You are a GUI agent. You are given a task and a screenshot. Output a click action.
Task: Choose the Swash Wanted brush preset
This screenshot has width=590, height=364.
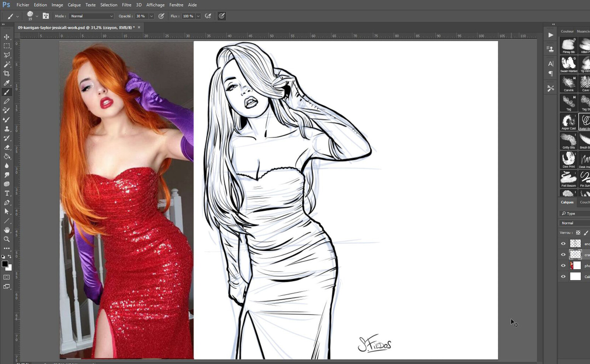tap(569, 65)
